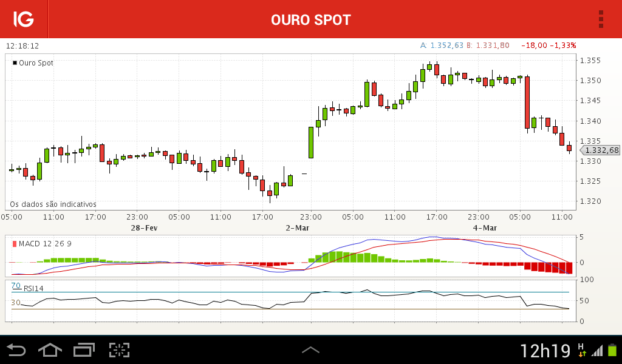This screenshot has height=364, width=622.
Task: Click the ask price A: 1.352,63
Action: pyautogui.click(x=442, y=45)
